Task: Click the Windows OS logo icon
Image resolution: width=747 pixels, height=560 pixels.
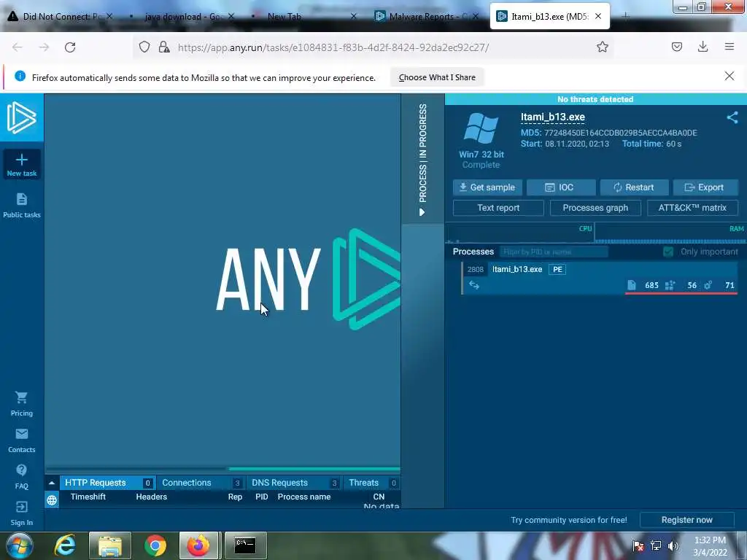Action: 481,128
